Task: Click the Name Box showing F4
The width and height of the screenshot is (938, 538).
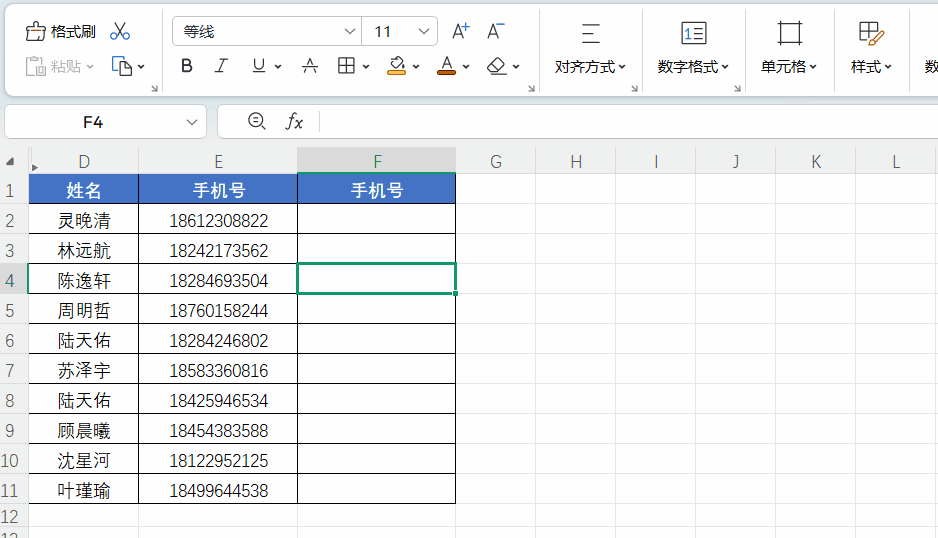Action: [93, 122]
